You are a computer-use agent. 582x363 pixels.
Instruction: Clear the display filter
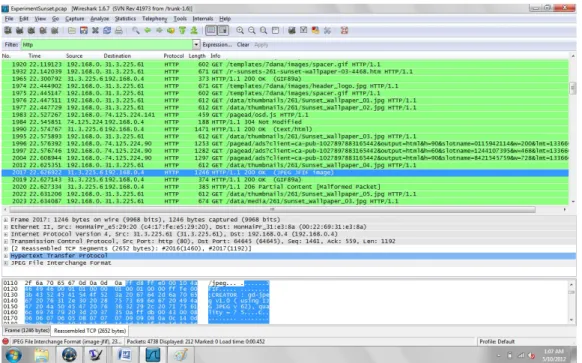(x=243, y=45)
